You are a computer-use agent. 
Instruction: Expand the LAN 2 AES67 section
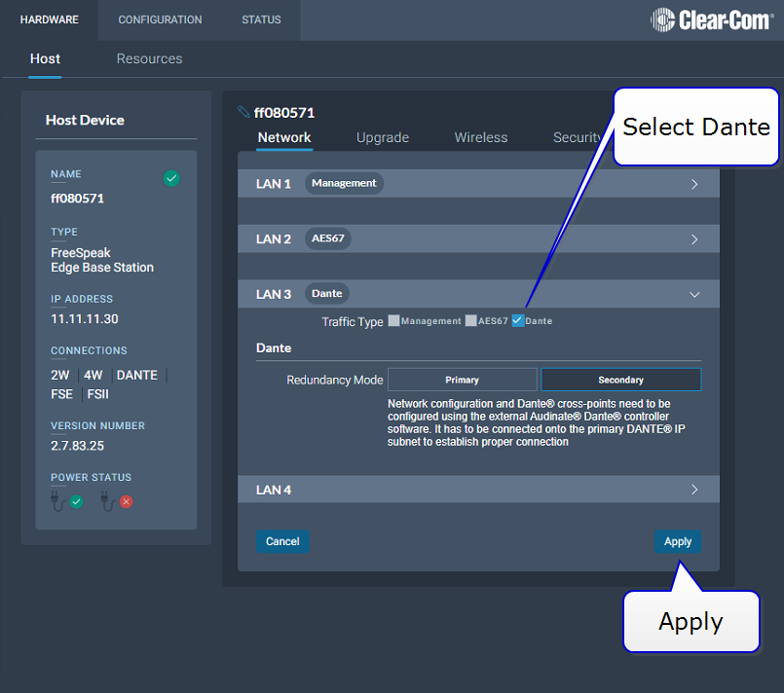694,239
